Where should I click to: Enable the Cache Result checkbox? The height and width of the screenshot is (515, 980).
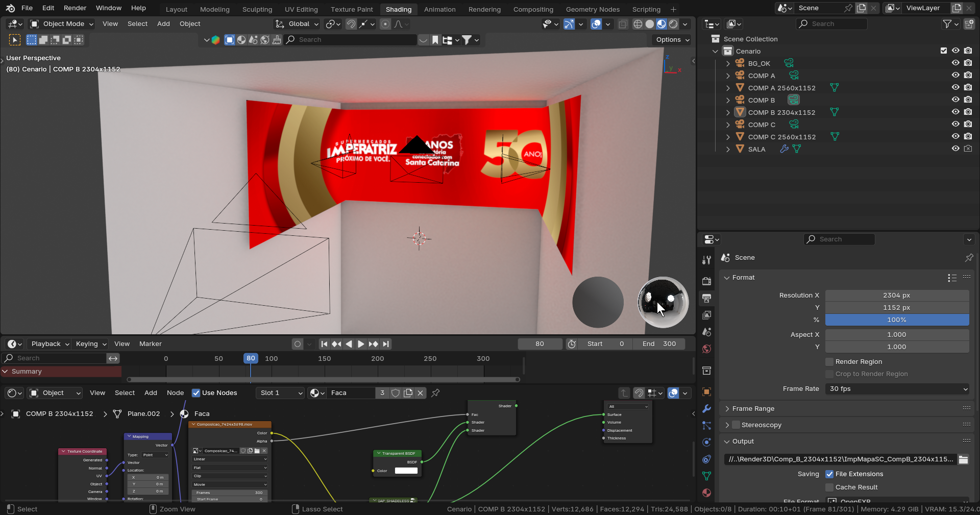829,487
